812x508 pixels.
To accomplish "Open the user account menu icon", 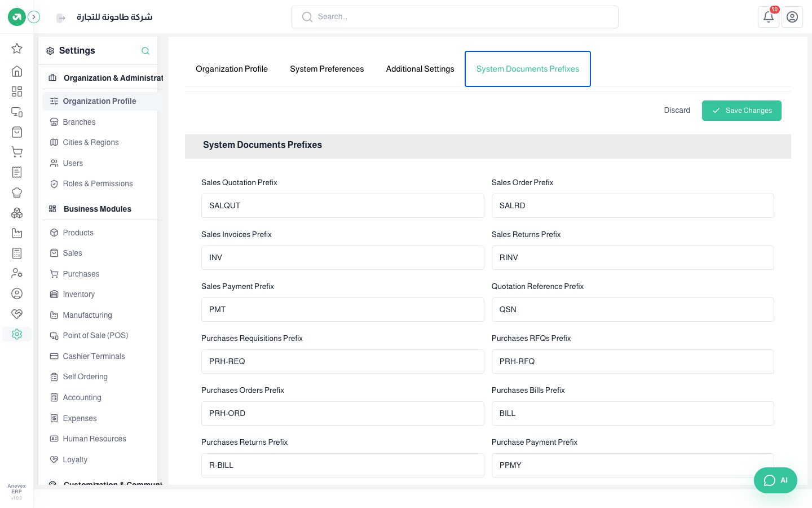I will click(792, 17).
